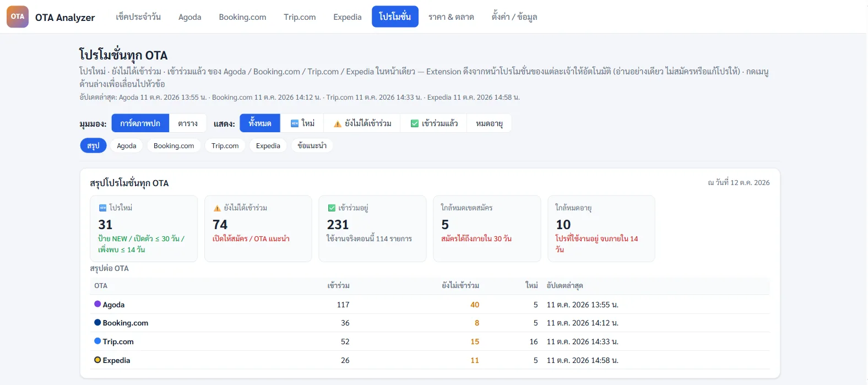The image size is (868, 385).
Task: Click Trip.com's 52 joined count
Action: (x=345, y=341)
